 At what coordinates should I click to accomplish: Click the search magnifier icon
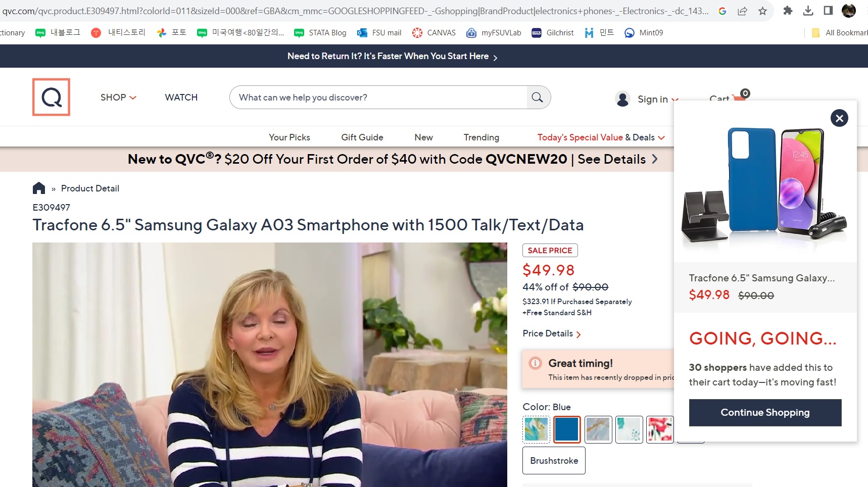click(538, 97)
